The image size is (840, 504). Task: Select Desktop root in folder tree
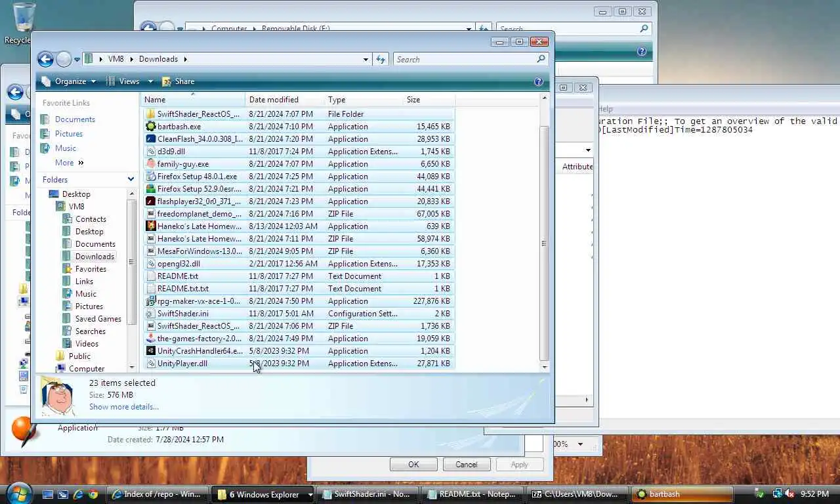point(76,194)
